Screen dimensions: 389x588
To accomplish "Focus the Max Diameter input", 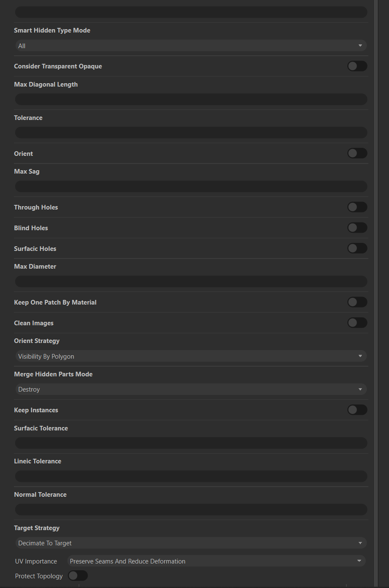I will (191, 281).
